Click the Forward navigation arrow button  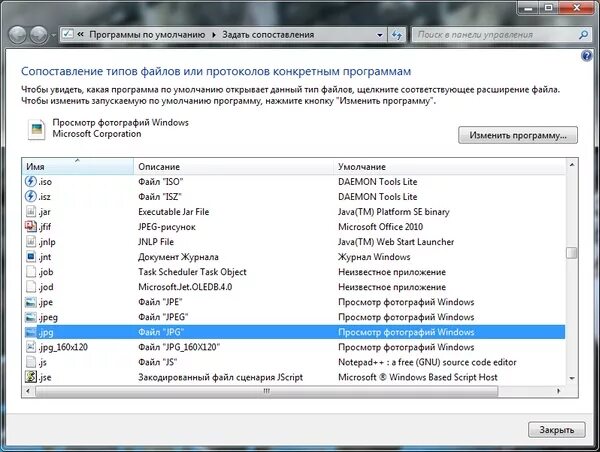click(x=39, y=35)
